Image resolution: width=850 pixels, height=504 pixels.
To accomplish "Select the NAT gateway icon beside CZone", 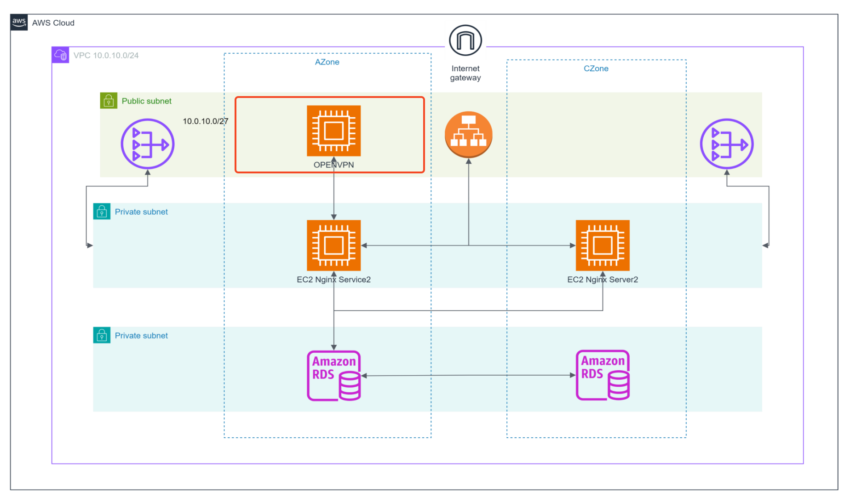I will [727, 144].
